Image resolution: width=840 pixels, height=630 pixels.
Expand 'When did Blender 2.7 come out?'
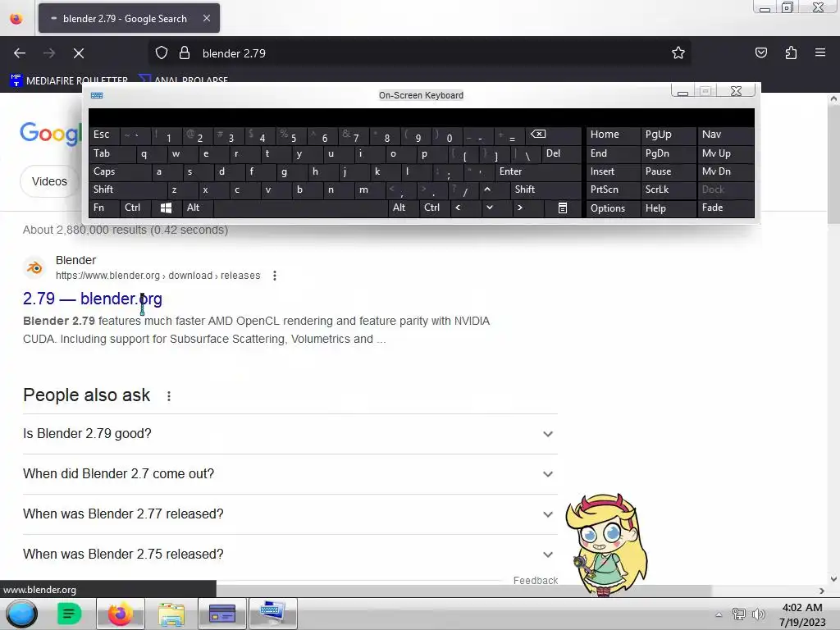coord(290,474)
